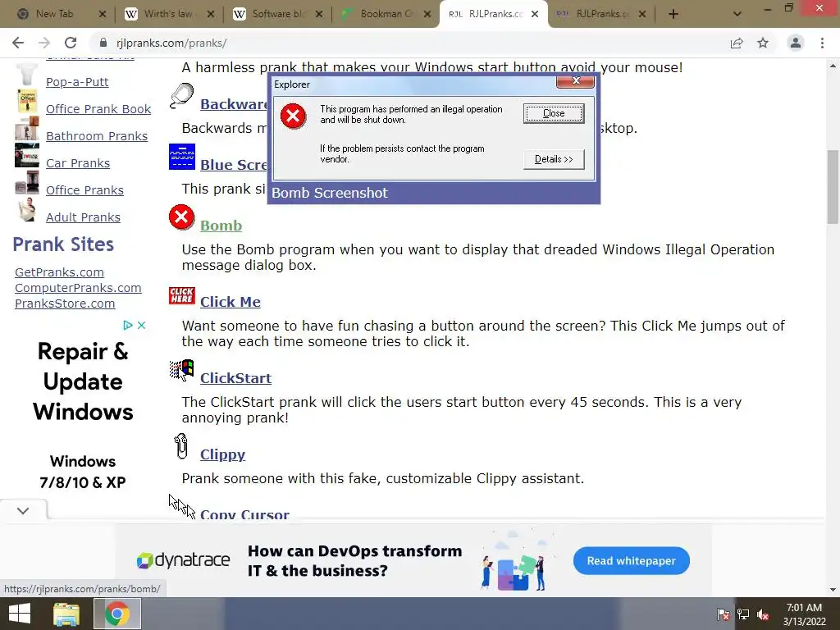Image resolution: width=840 pixels, height=630 pixels.
Task: Click the ClickStart Windows flag icon
Action: tap(181, 370)
